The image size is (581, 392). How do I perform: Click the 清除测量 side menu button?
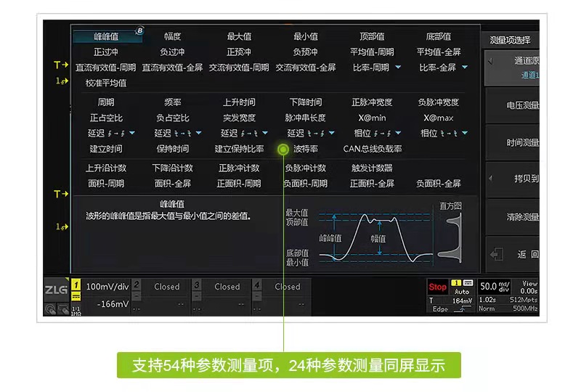tap(513, 217)
